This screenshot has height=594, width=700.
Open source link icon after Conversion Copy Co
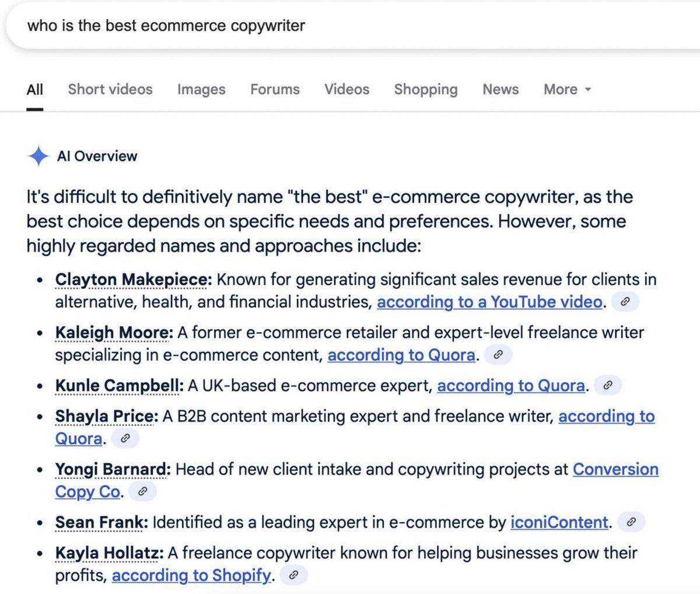[x=142, y=491]
